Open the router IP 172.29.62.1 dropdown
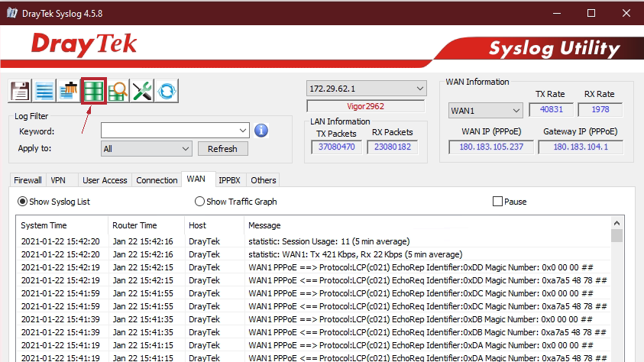644x362 pixels. (x=367, y=89)
